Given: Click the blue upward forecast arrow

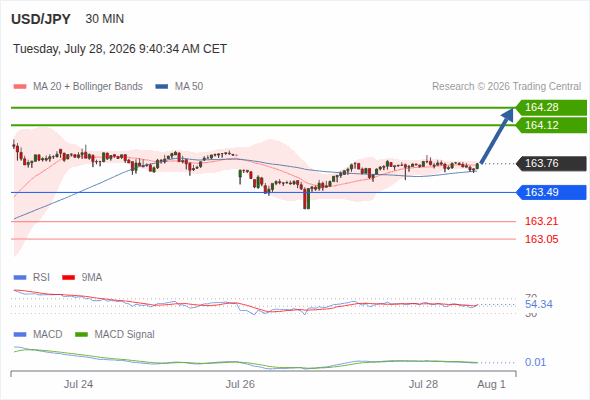Looking at the screenshot, I should (x=497, y=136).
